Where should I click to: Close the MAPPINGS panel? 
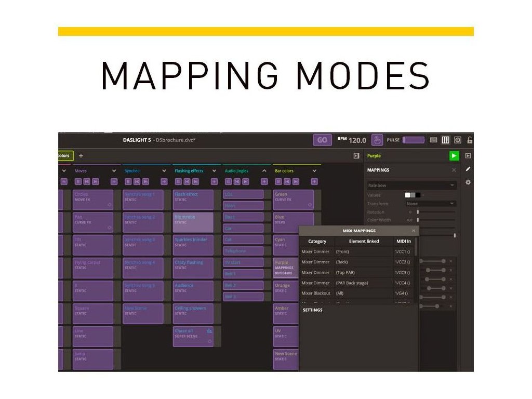pyautogui.click(x=454, y=170)
